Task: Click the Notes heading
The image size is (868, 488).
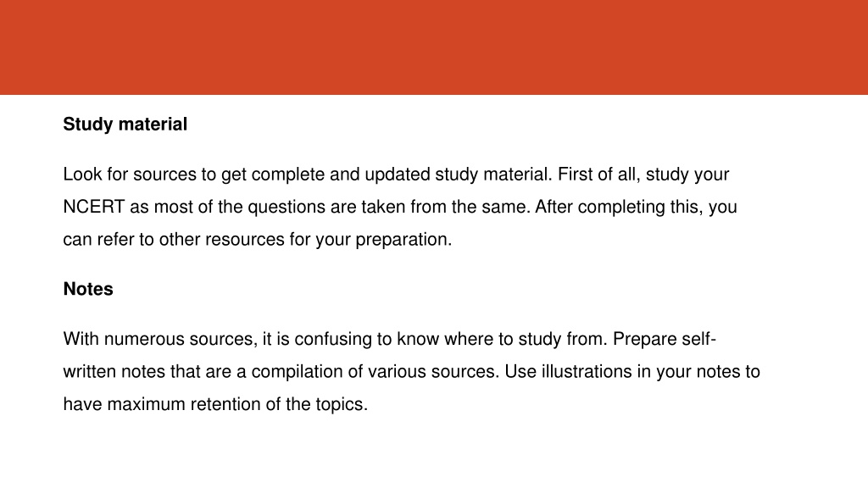Action: [x=88, y=289]
